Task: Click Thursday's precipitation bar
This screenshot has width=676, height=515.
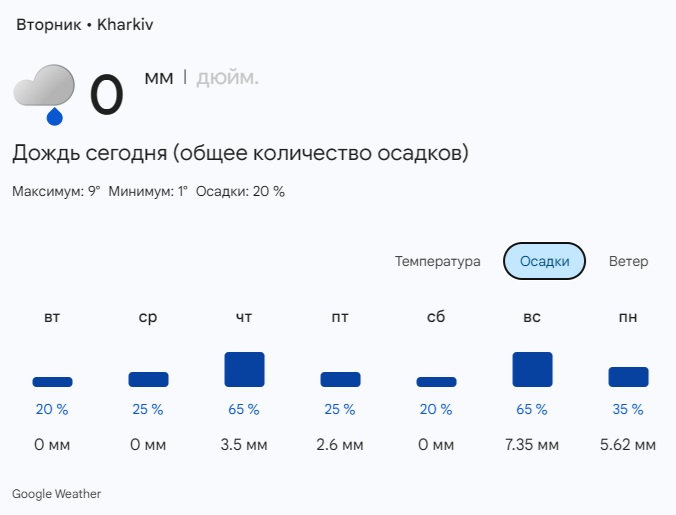Action: 244,369
